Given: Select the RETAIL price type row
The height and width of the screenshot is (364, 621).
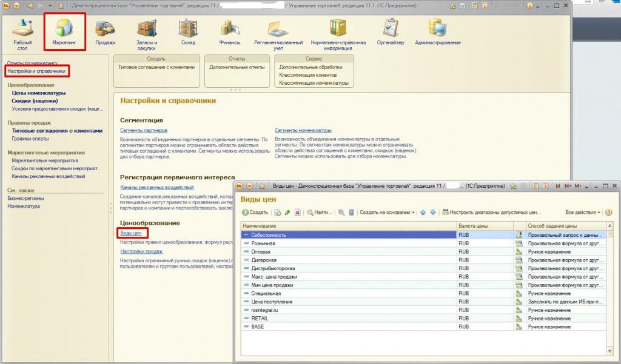Looking at the screenshot, I should (x=423, y=318).
